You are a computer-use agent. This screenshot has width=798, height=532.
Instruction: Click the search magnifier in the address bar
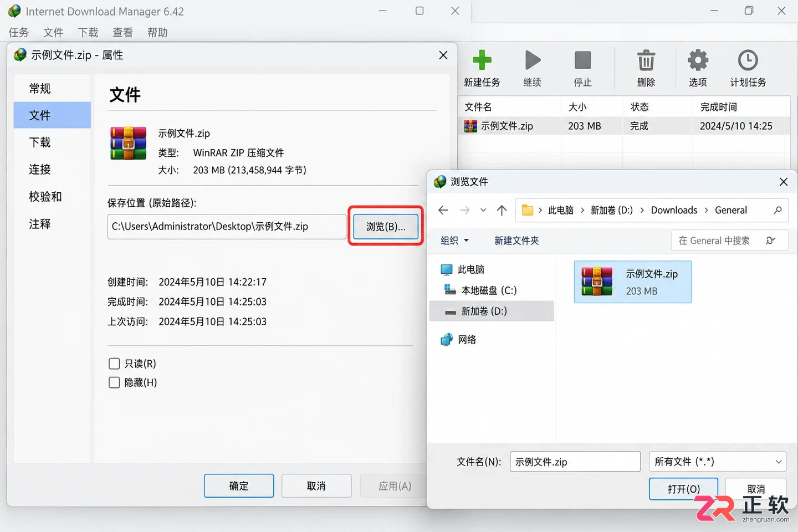777,210
